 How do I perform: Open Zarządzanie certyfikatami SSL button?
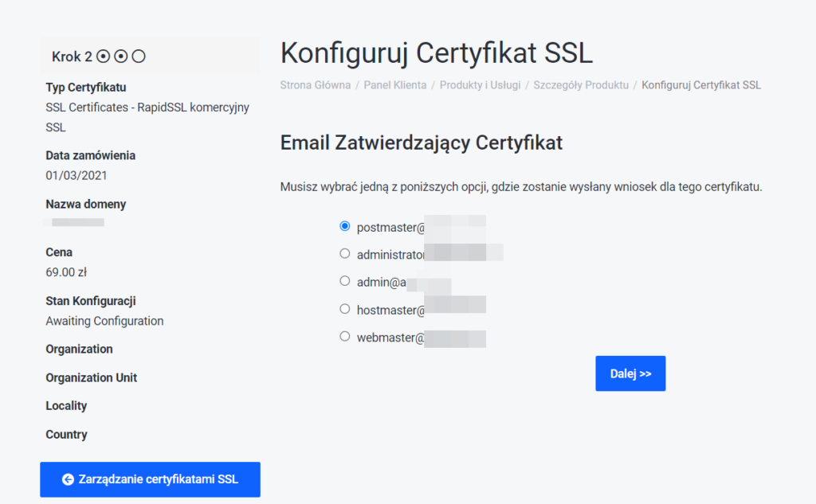pyautogui.click(x=150, y=479)
